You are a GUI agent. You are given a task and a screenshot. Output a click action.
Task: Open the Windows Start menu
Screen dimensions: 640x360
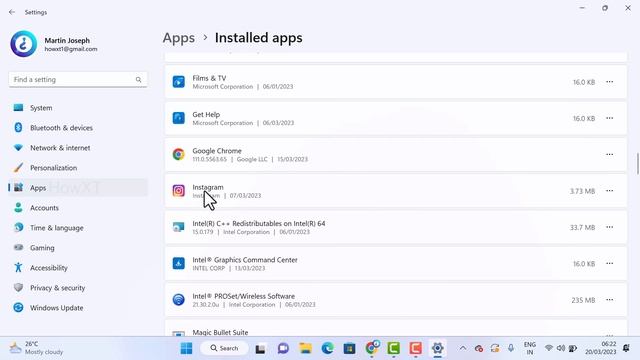coord(187,348)
